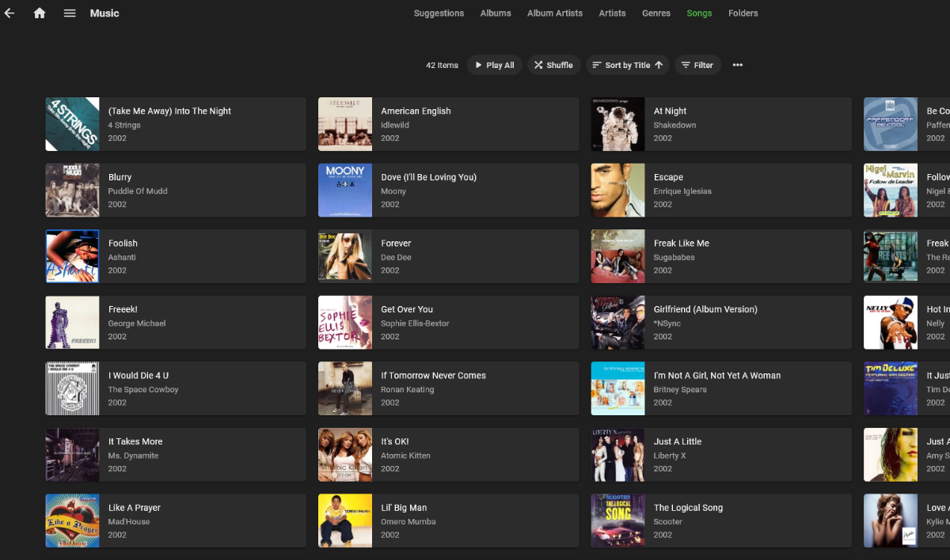
Task: Click the more options ellipsis icon
Action: [737, 65]
